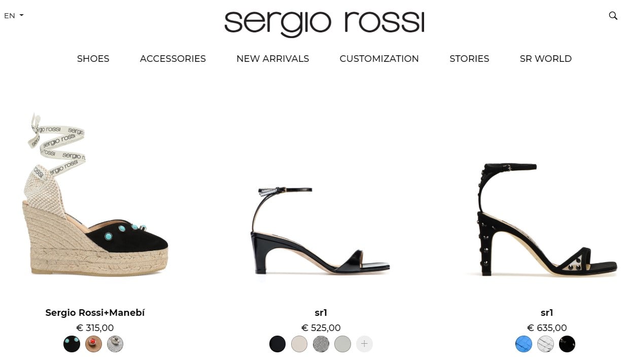Image resolution: width=628 pixels, height=364 pixels.
Task: Choose beige swatch for €525 sr1
Action: (299, 344)
